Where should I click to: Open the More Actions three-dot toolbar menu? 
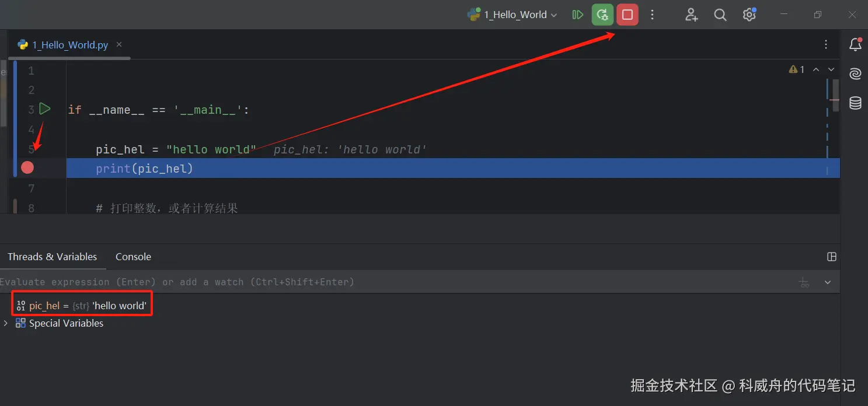pos(653,15)
